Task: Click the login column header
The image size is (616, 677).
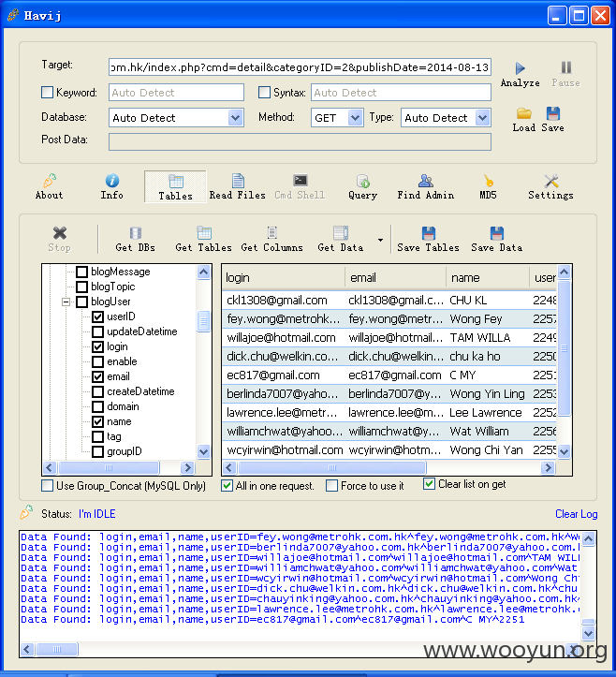Action: pos(284,277)
